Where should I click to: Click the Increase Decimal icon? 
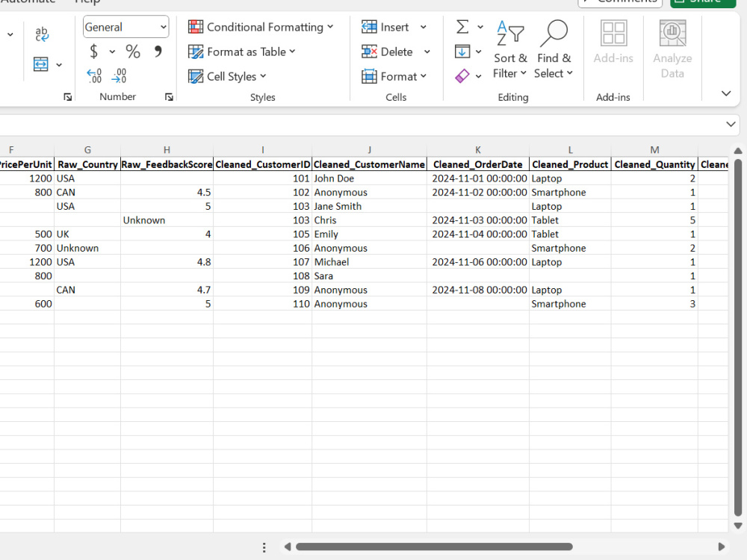click(x=94, y=75)
